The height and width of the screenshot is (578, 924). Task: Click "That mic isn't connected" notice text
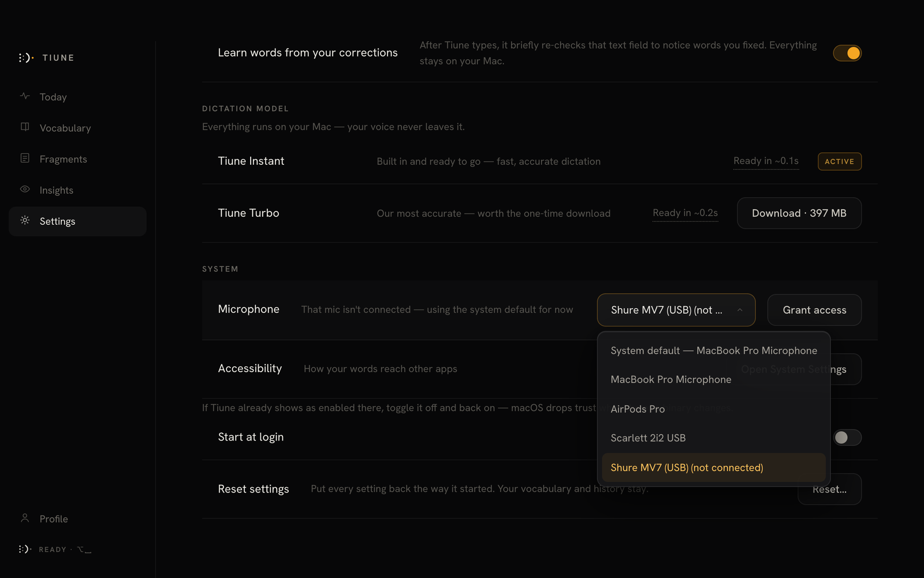coord(437,310)
